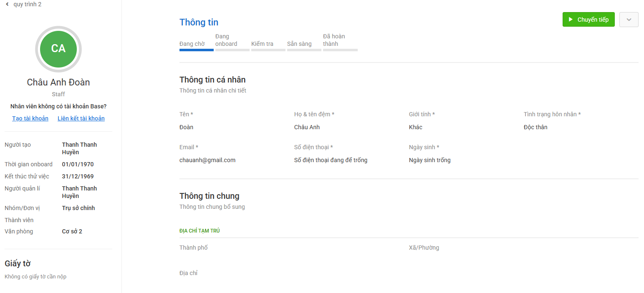This screenshot has height=293, width=644.
Task: Click the play icon on the Chuyển tiếp button
Action: pyautogui.click(x=571, y=20)
